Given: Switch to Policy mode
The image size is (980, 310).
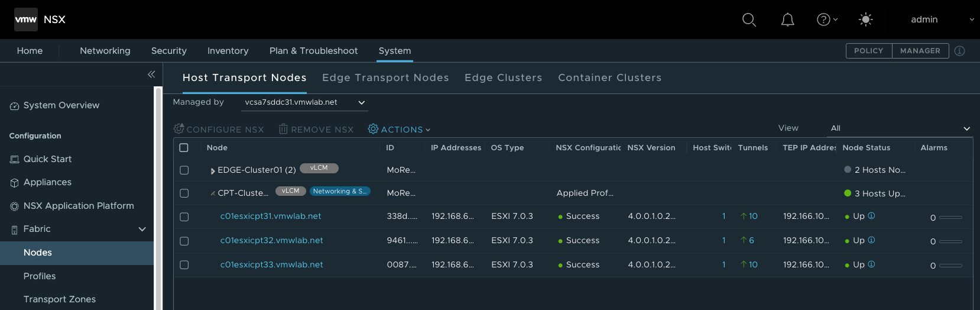Looking at the screenshot, I should (x=869, y=51).
